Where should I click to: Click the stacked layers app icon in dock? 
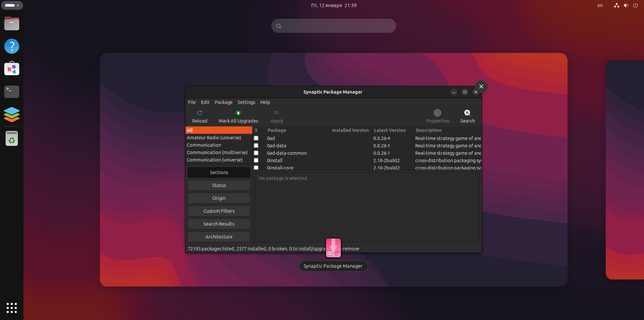(12, 115)
